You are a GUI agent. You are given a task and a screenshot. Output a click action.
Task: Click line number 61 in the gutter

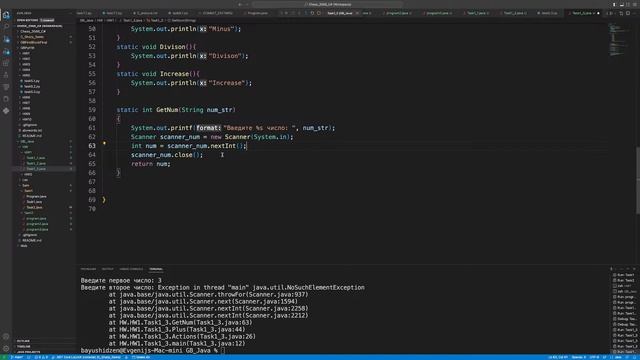pyautogui.click(x=92, y=128)
